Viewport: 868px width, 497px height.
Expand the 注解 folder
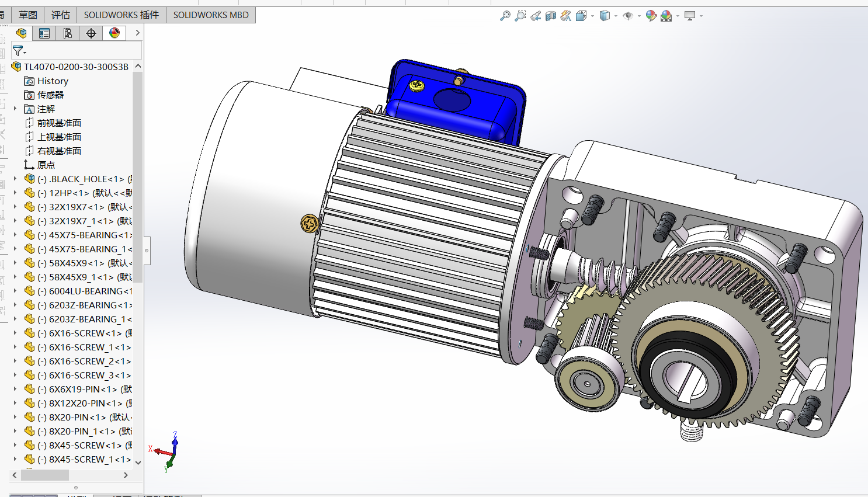coord(15,109)
